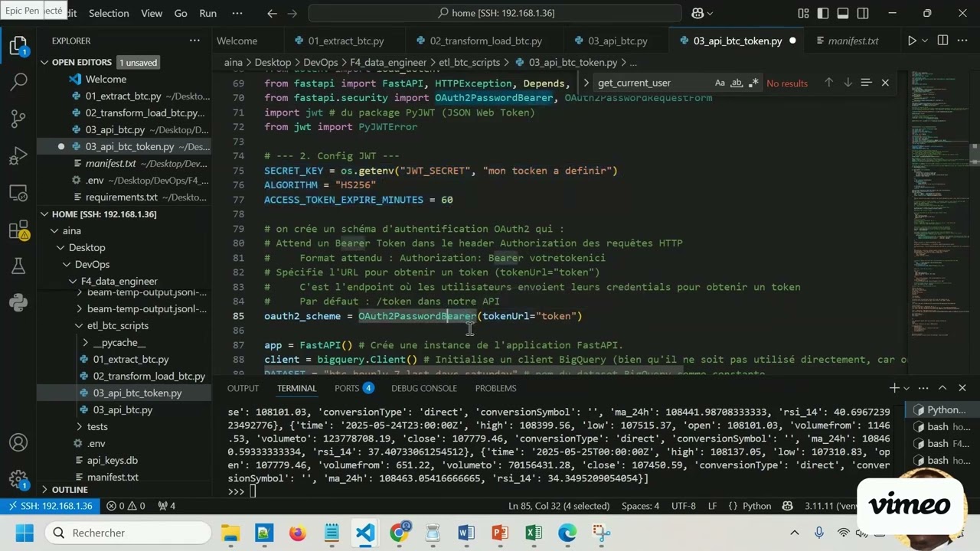Click Spaces: 4 indentation setting

pos(640,506)
